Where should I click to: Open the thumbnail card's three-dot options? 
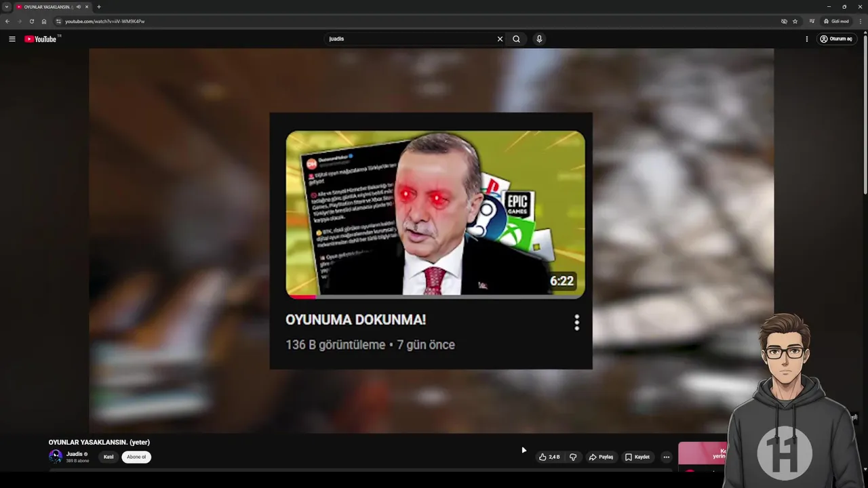pos(577,323)
